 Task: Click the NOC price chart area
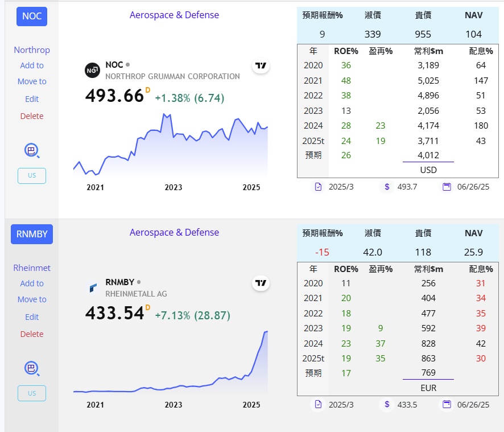170,145
